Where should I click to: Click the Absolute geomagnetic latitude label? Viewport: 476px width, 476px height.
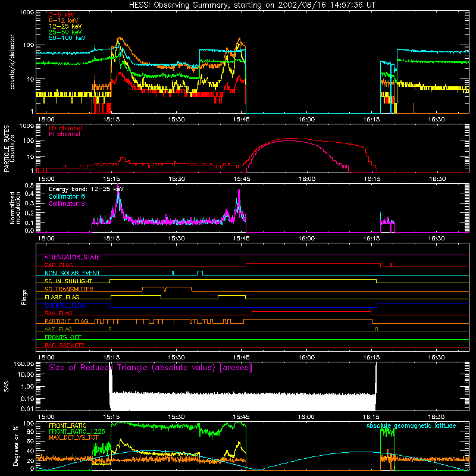click(411, 425)
